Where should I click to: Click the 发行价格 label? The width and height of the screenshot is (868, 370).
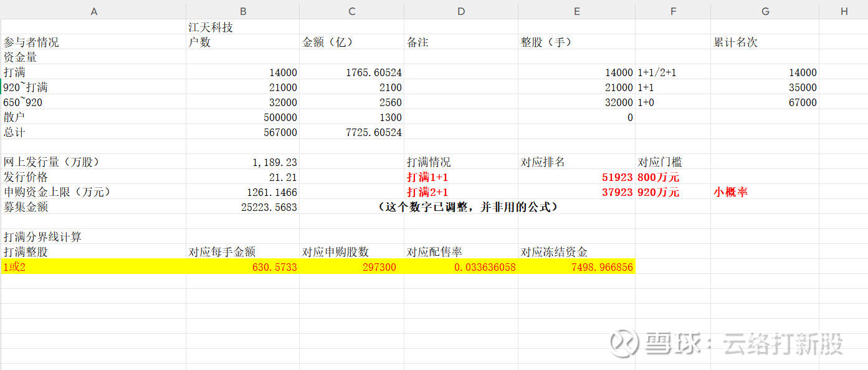click(x=93, y=177)
